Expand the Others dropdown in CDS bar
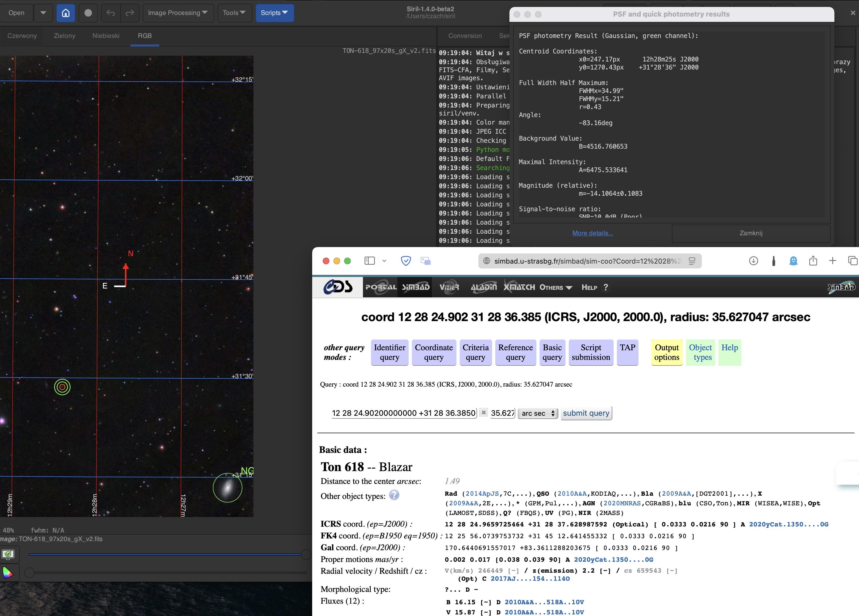859x616 pixels. click(556, 287)
